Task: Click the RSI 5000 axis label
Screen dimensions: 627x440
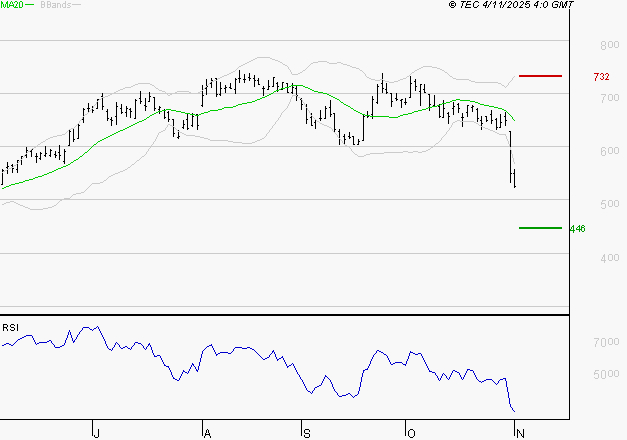Action: 607,374
